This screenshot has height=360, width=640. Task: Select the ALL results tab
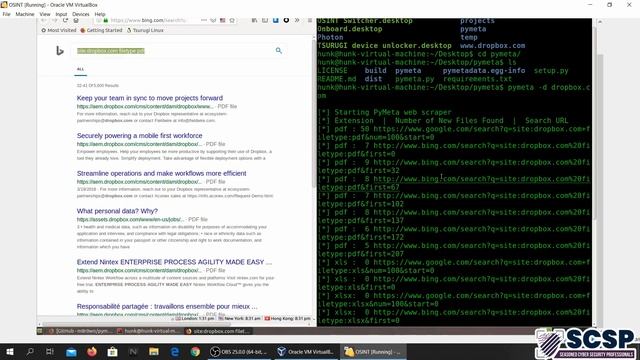pos(80,69)
